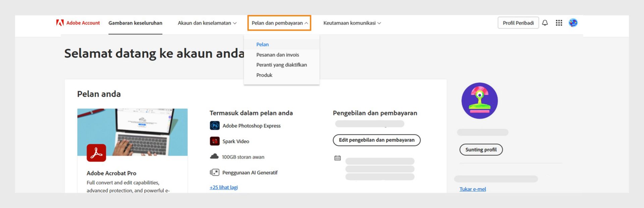This screenshot has width=644, height=208.
Task: Click the small profile avatar in header
Action: [x=573, y=23]
